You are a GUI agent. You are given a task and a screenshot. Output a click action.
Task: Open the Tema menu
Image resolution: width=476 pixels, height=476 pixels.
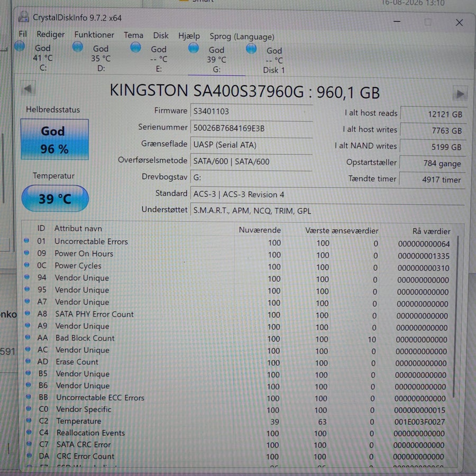coord(133,35)
